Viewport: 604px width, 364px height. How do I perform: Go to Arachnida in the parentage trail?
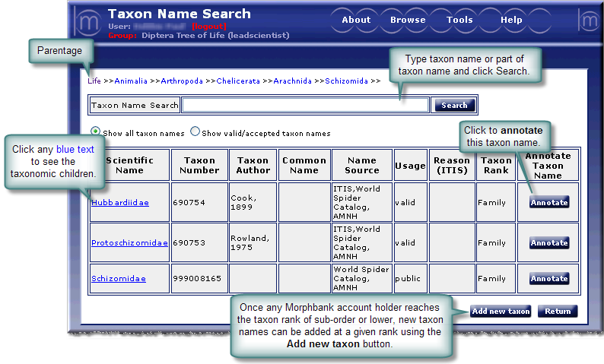point(292,81)
